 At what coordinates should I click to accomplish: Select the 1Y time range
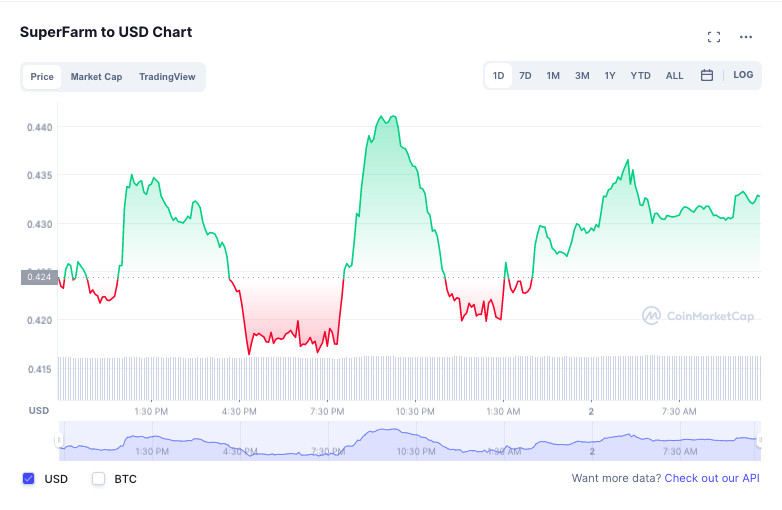(x=610, y=76)
